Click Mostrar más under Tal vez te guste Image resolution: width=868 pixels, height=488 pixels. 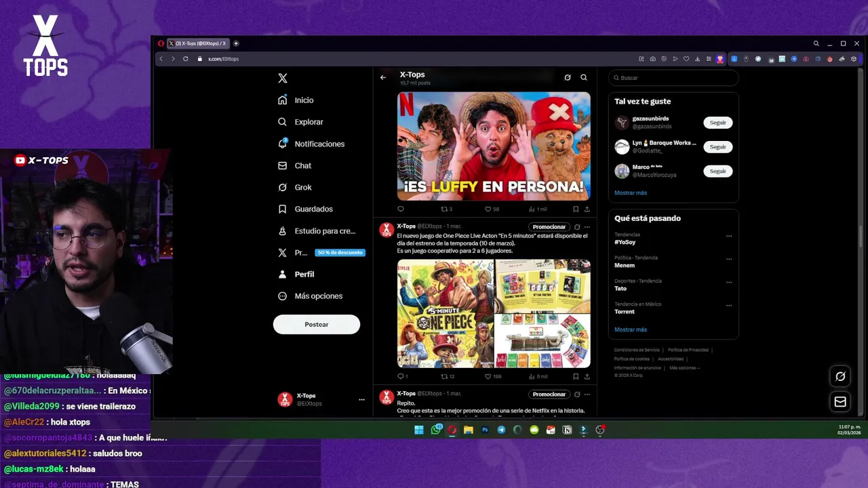pyautogui.click(x=631, y=192)
